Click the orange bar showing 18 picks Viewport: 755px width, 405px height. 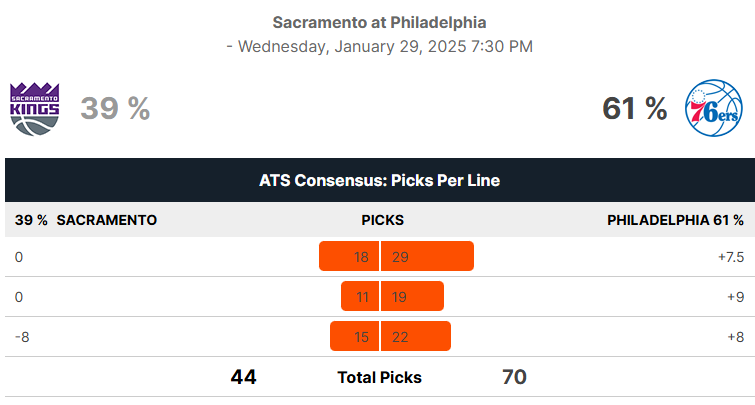coord(349,256)
